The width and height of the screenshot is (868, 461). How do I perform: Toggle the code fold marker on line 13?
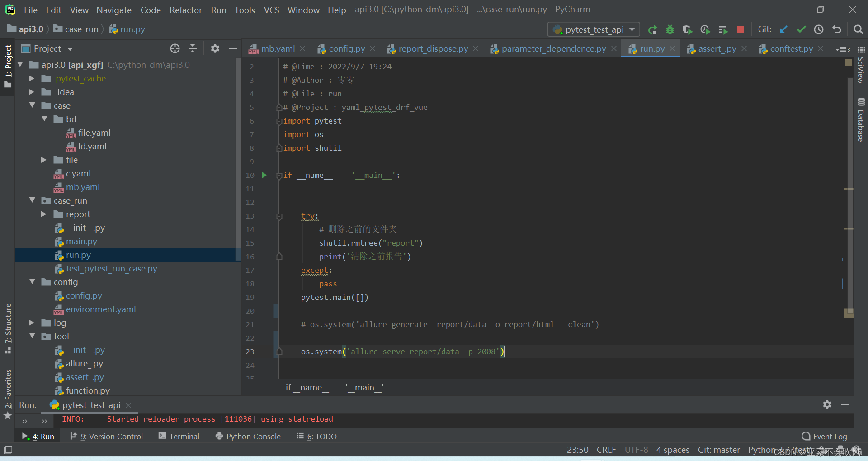[279, 216]
